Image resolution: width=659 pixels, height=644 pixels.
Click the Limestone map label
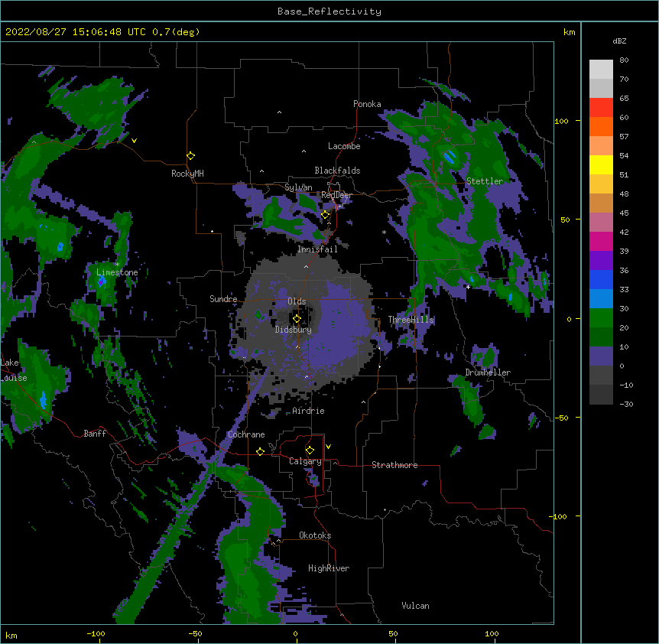coord(117,272)
